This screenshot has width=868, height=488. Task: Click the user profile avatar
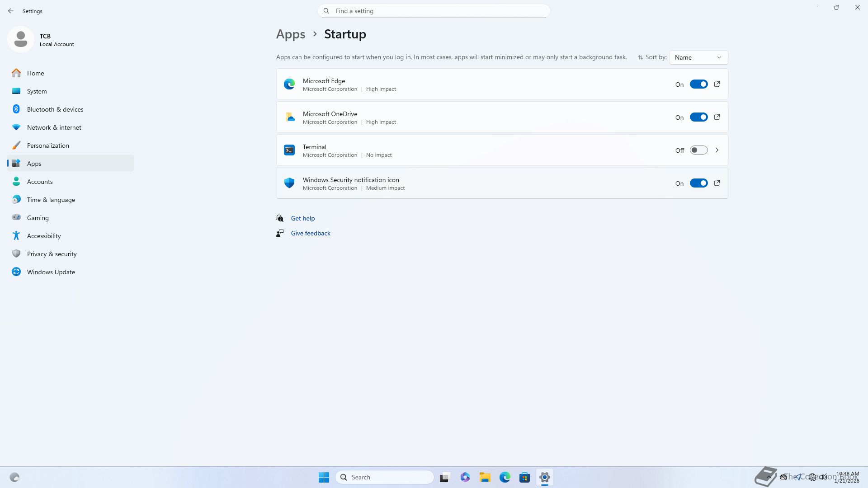point(21,40)
